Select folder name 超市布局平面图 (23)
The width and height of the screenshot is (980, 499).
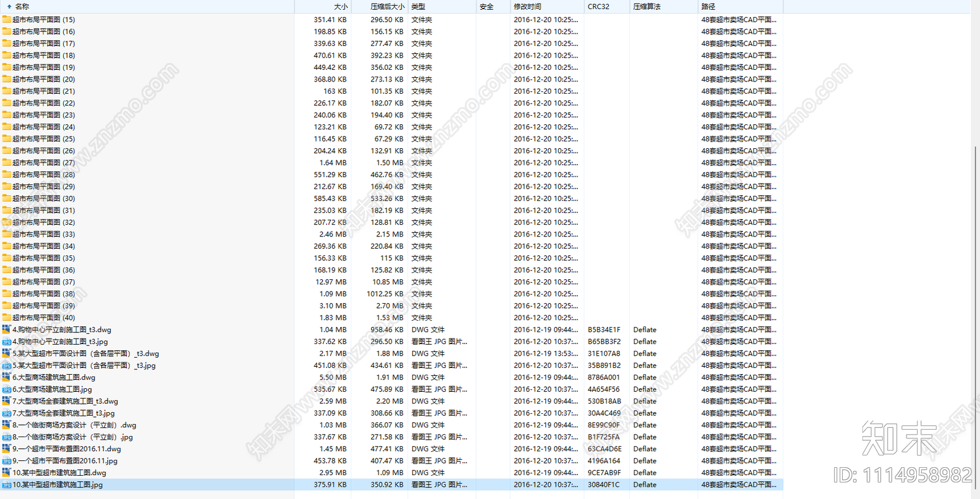pos(43,115)
